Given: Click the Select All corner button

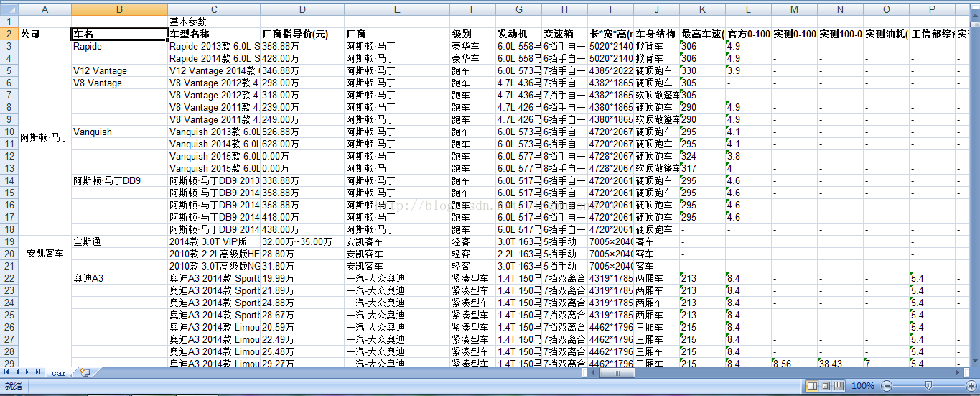Looking at the screenshot, I should (9, 9).
